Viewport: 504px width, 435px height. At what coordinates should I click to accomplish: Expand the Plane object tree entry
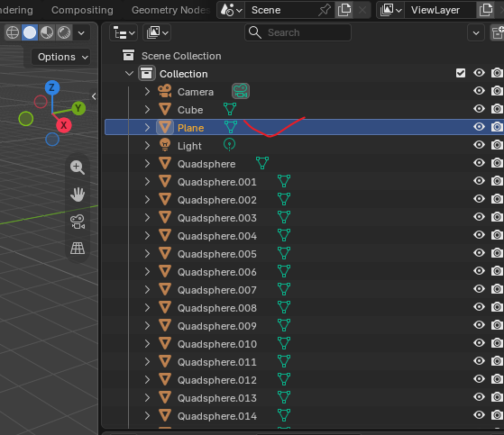[x=147, y=128]
